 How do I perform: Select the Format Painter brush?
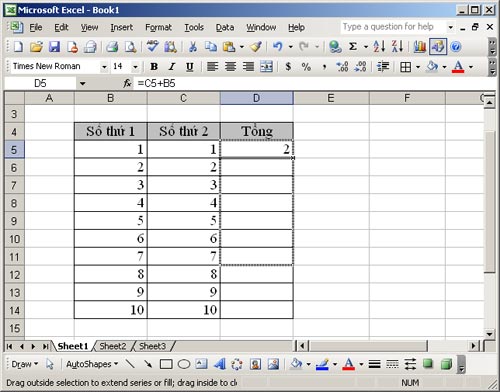(x=256, y=47)
